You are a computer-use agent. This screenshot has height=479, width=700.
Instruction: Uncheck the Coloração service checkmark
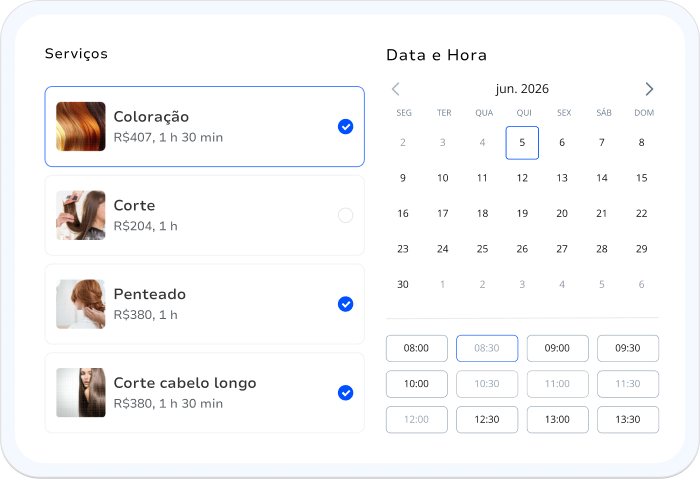click(346, 127)
